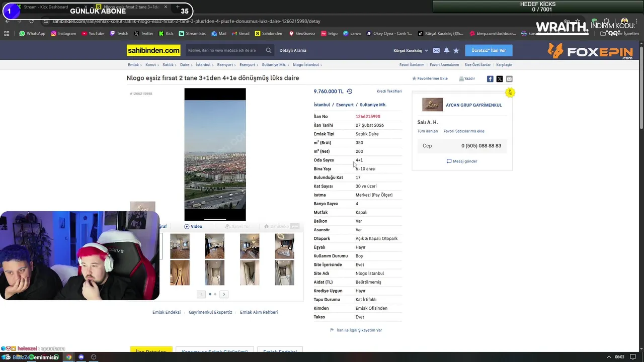This screenshot has width=644, height=362.
Task: Open Tüm ilanları link
Action: (x=428, y=131)
